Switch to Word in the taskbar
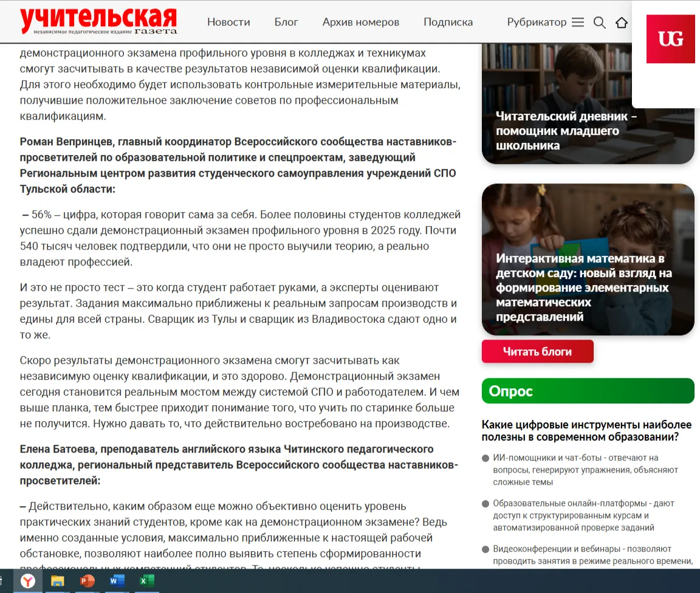 (117, 581)
